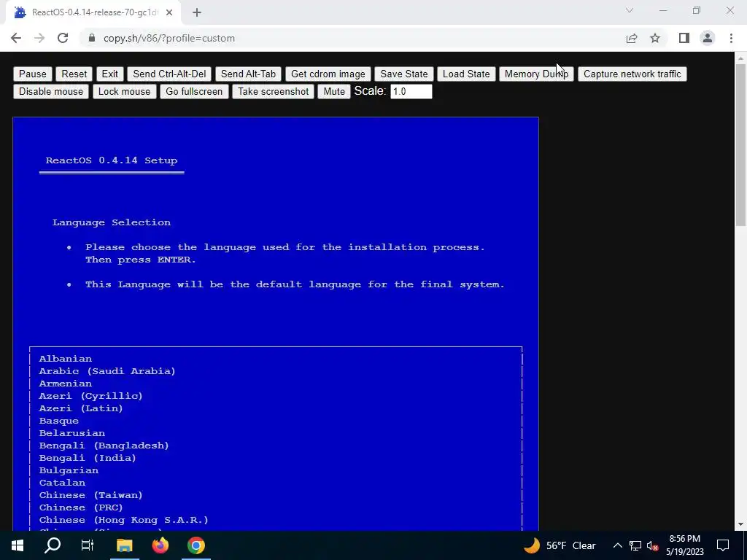Viewport: 747px width, 560px height.
Task: Click the page vertical scrollbar thumb
Action: (741, 145)
